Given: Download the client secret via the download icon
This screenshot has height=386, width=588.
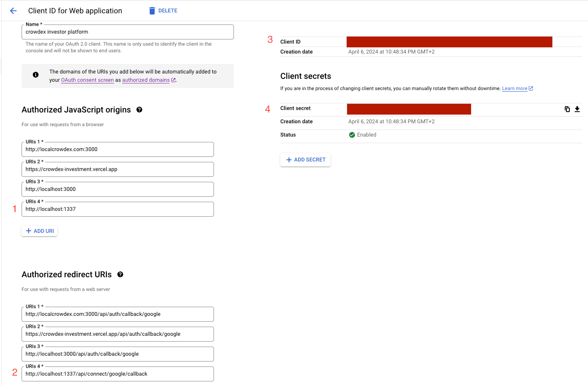Looking at the screenshot, I should coord(577,109).
